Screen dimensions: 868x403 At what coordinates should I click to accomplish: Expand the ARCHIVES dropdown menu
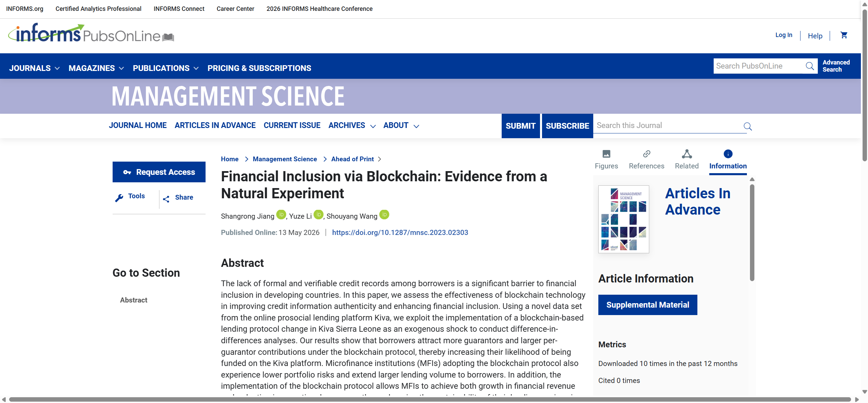click(x=352, y=125)
